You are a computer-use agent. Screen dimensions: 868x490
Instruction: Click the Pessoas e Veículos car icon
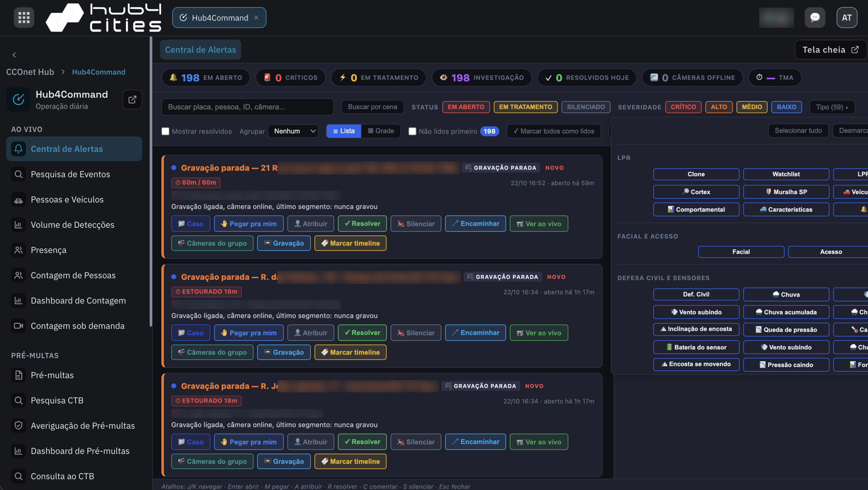pos(18,200)
